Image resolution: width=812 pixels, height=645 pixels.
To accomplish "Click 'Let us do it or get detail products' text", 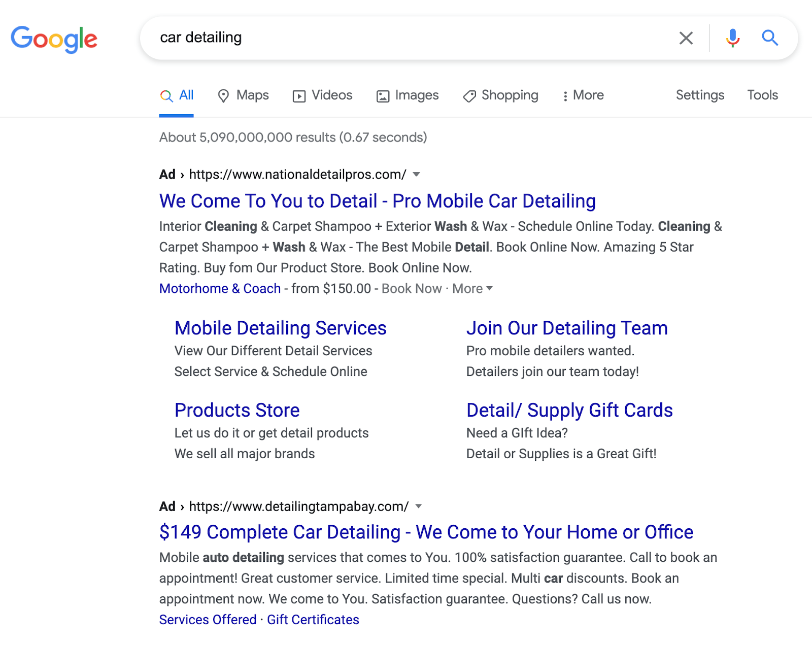I will pos(272,433).
